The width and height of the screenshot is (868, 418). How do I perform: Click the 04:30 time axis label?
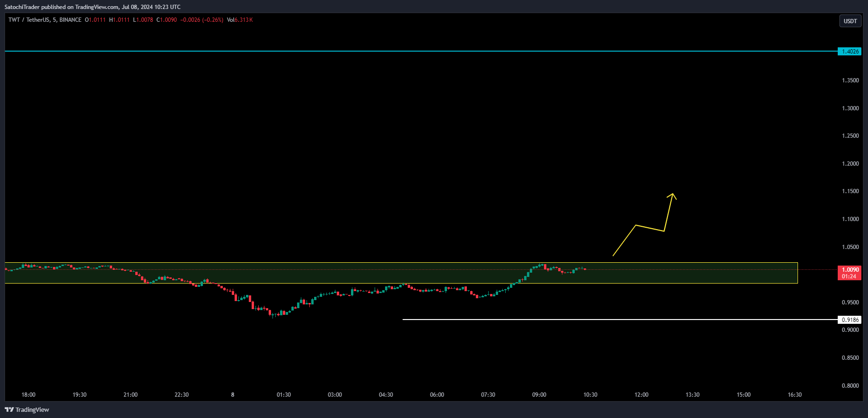[386, 395]
